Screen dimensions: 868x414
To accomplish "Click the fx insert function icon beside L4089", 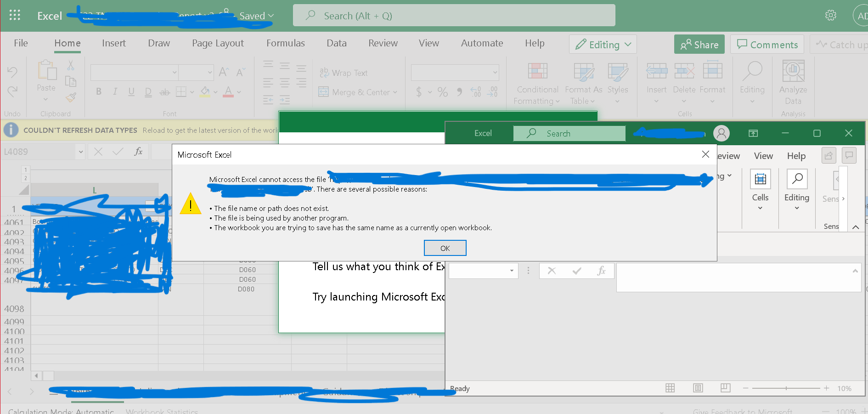I will coord(138,151).
